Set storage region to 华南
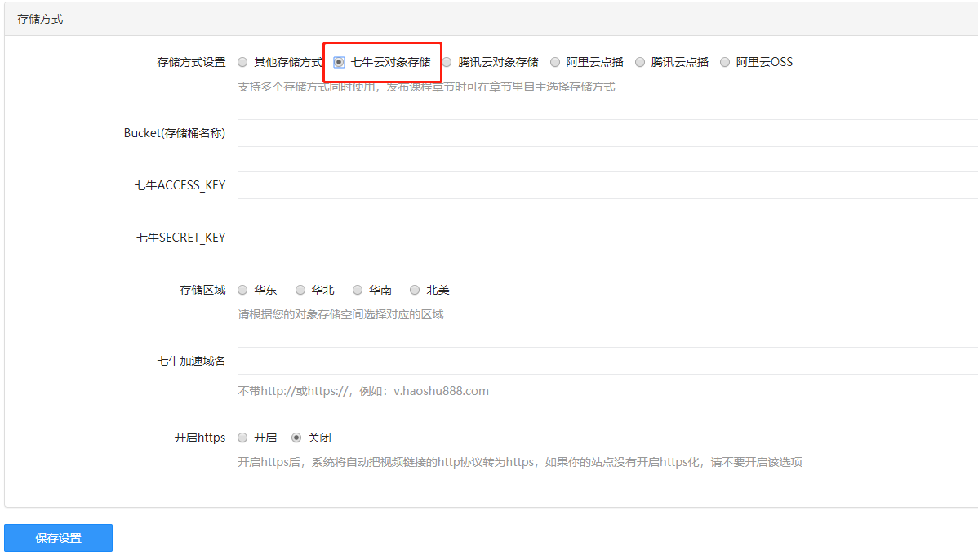The height and width of the screenshot is (560, 978). coord(358,290)
